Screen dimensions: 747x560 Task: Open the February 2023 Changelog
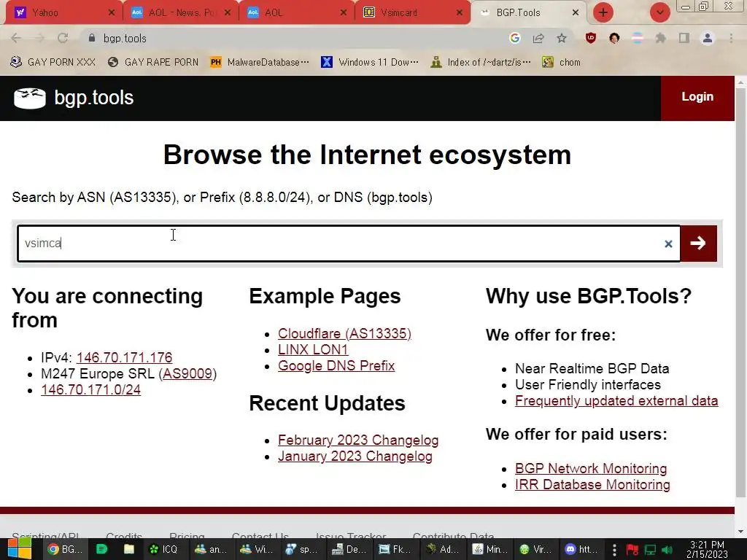point(358,440)
